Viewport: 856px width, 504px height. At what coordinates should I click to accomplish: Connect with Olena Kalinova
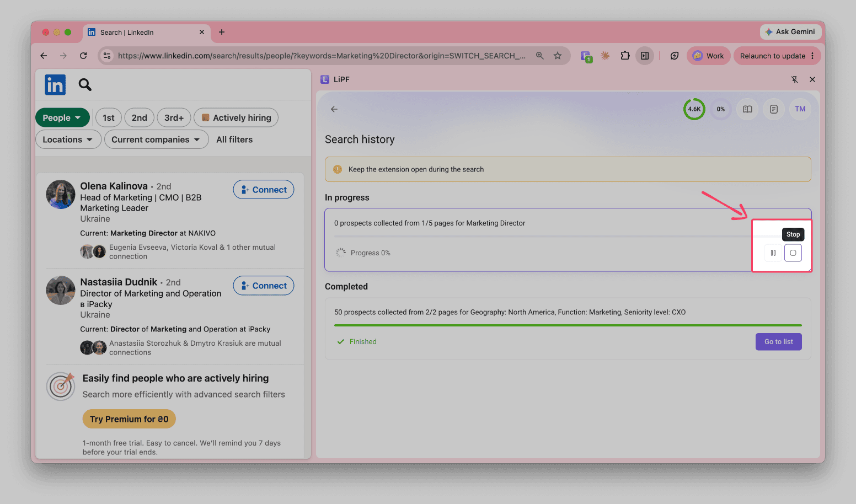(x=264, y=190)
